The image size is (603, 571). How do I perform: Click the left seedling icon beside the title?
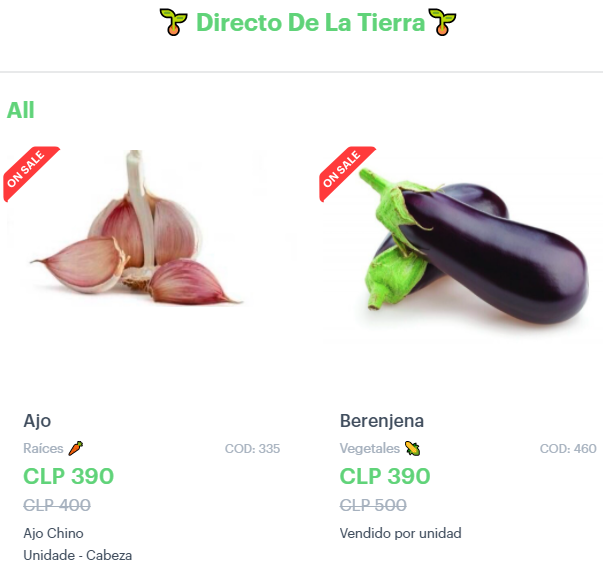click(173, 22)
